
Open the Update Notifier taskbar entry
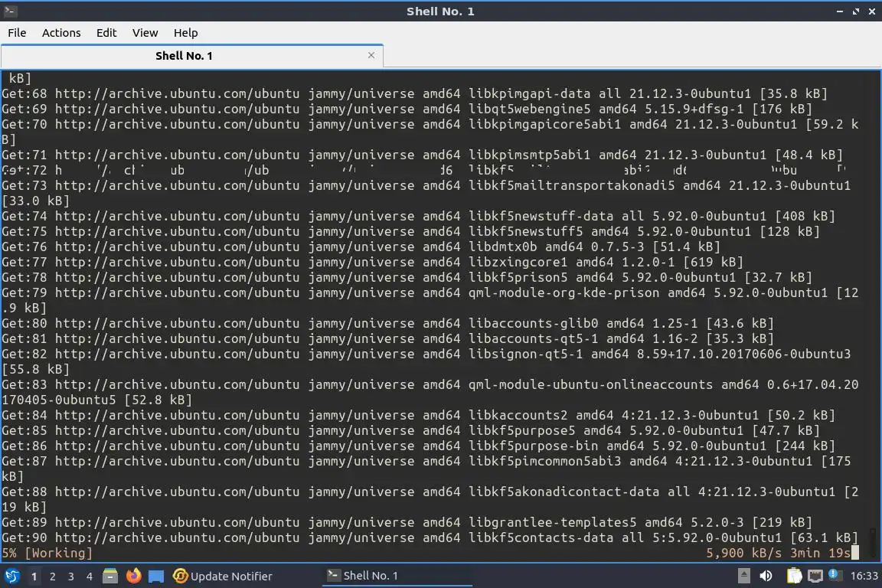point(223,576)
